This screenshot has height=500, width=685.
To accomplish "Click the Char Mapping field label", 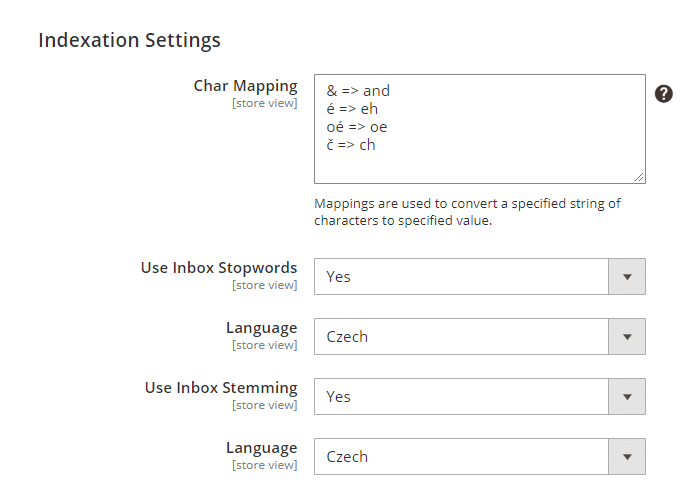I will 245,86.
